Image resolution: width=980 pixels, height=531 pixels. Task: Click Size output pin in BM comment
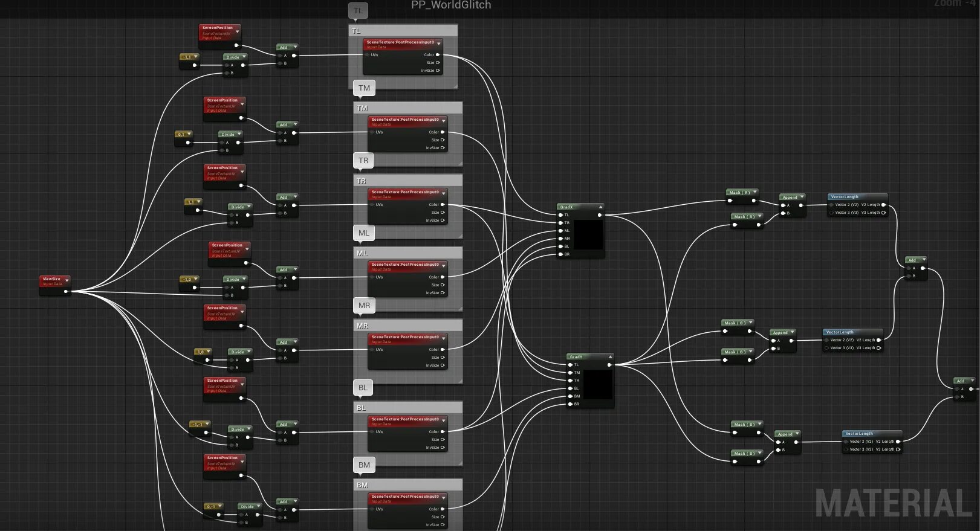pyautogui.click(x=443, y=517)
